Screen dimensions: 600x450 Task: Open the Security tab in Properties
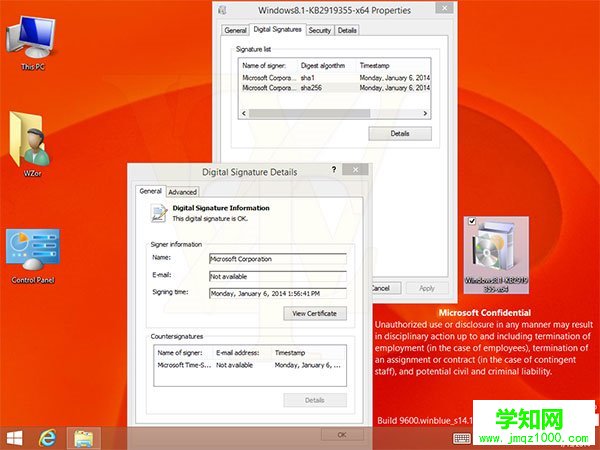click(x=320, y=30)
